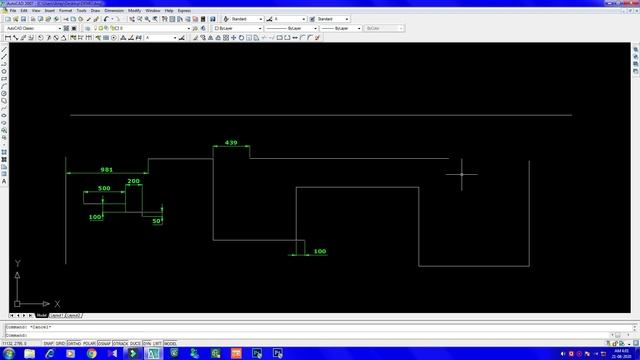Open the Layer Properties Manager icon
Viewport: 640px width, 360px height.
coord(88,28)
